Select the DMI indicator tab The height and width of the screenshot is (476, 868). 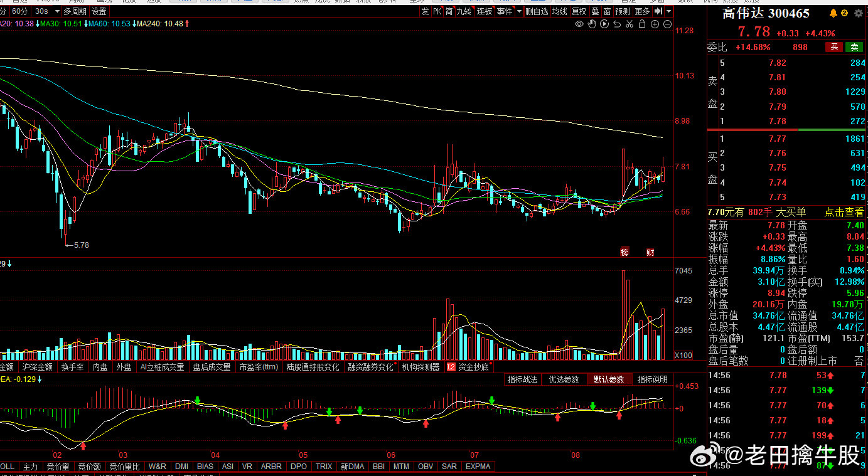click(x=181, y=467)
